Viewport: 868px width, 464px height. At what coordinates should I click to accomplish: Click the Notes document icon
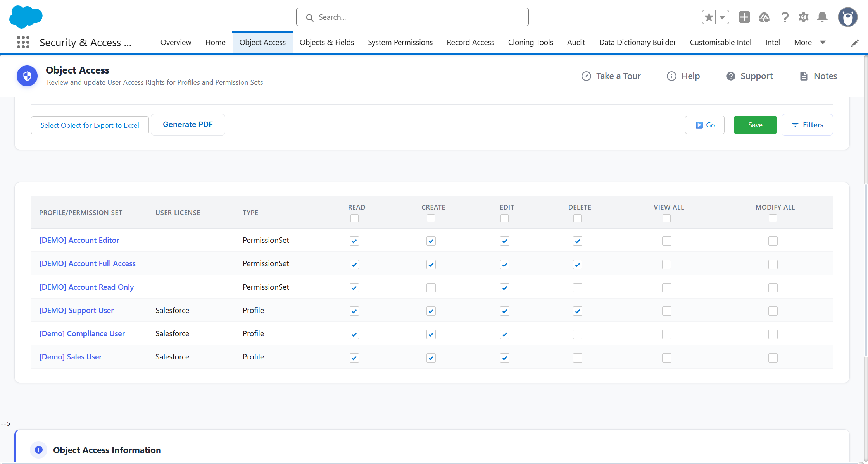point(804,76)
